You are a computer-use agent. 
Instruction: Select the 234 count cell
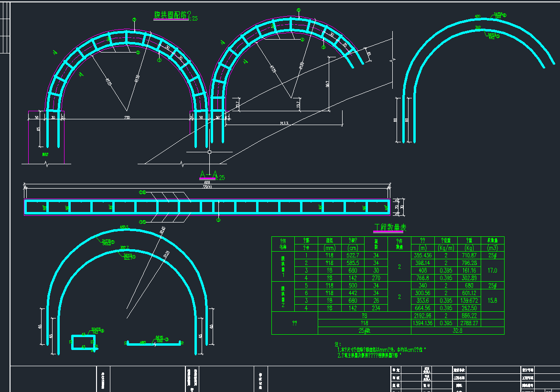pyautogui.click(x=376, y=308)
